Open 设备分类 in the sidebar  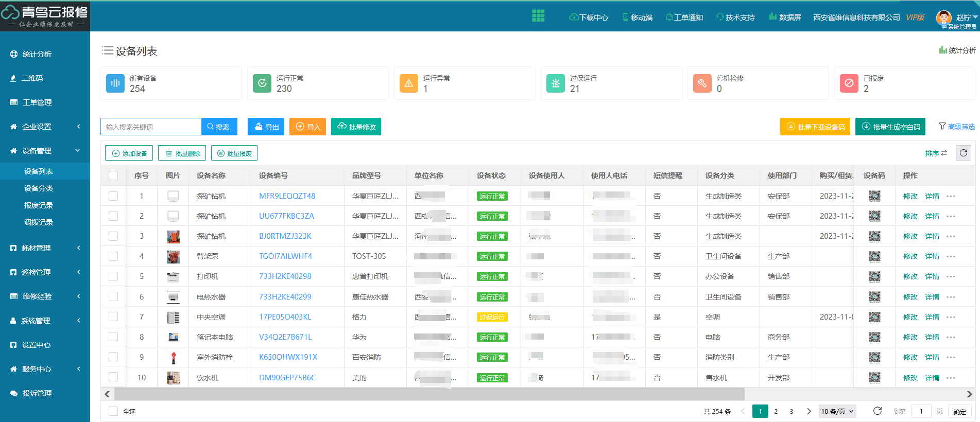click(x=39, y=188)
